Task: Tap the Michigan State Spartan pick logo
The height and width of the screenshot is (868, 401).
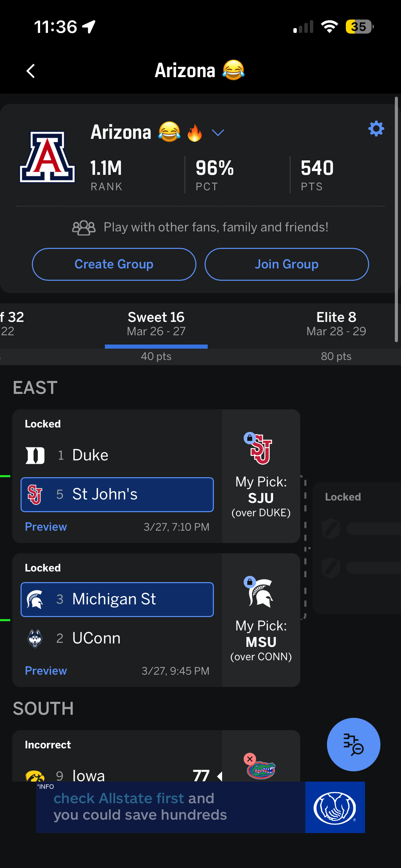Action: (261, 593)
